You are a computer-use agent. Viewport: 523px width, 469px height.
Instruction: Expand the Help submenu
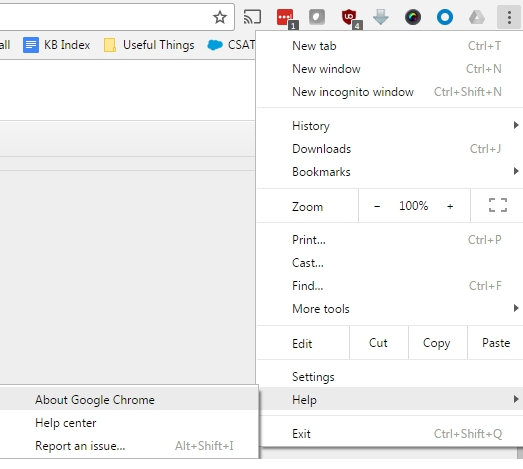coord(390,399)
